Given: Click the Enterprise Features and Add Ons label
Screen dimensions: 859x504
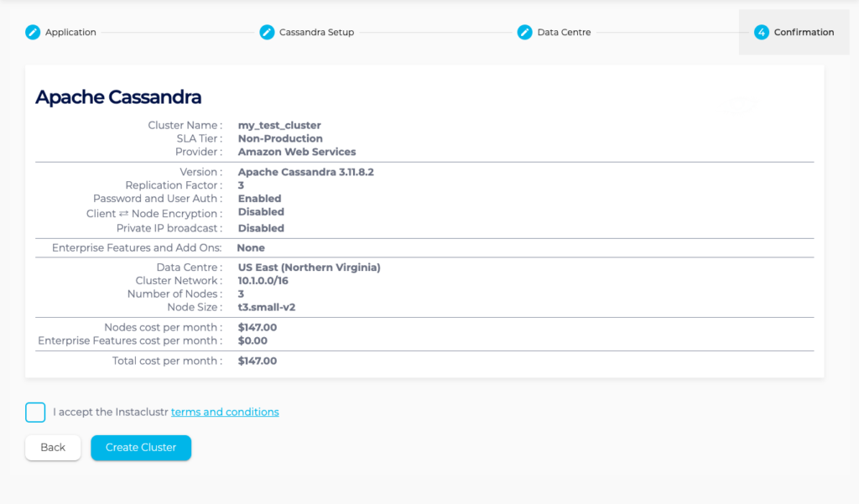Looking at the screenshot, I should click(137, 248).
